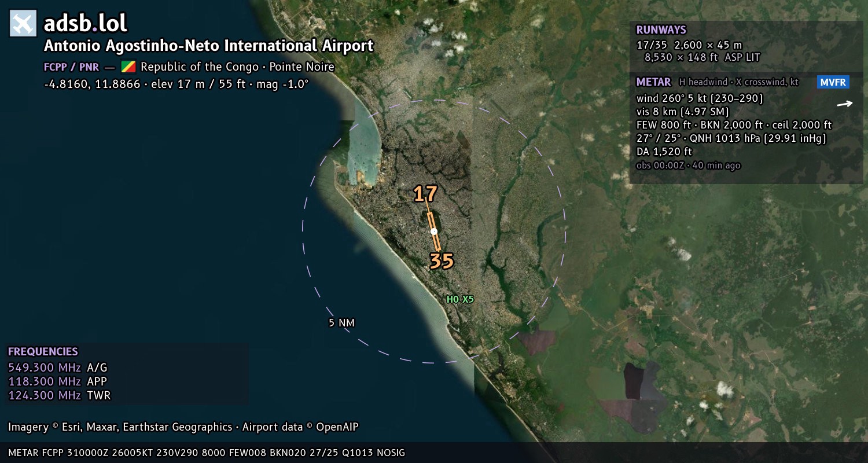Click the FCPP / PNR airport code
This screenshot has height=463, width=868.
71,67
